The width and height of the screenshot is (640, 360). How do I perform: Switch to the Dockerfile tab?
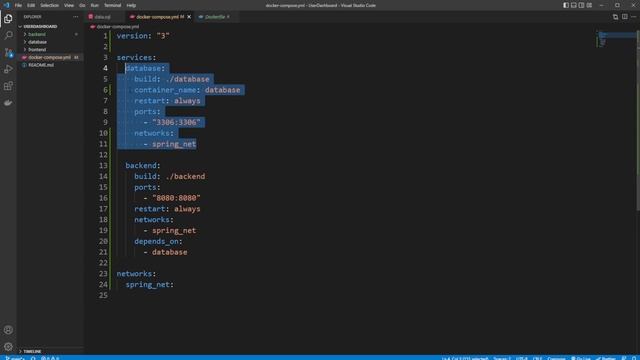click(x=215, y=17)
